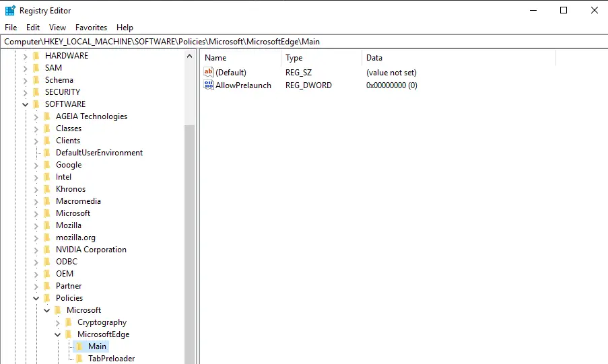
Task: Select the (Default) value name
Action: 231,73
